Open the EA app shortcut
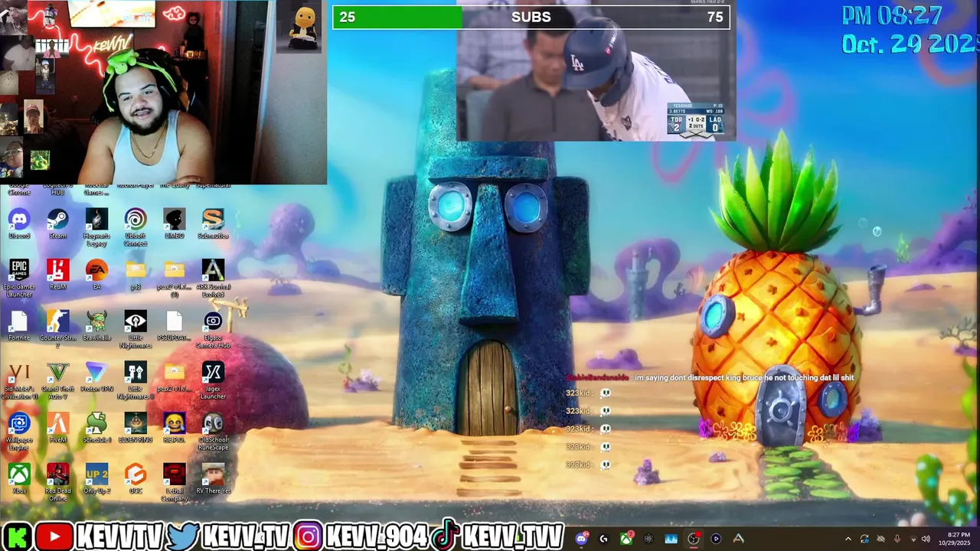Viewport: 980px width, 551px height. [96, 275]
